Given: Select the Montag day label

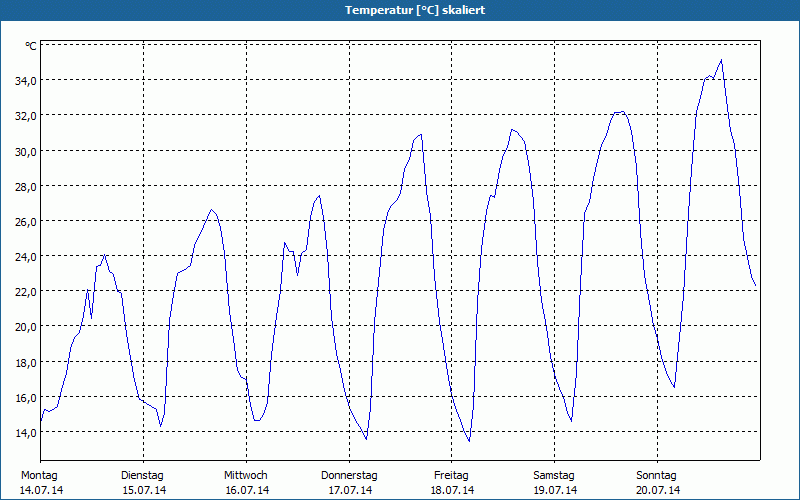Looking at the screenshot, I should [39, 476].
